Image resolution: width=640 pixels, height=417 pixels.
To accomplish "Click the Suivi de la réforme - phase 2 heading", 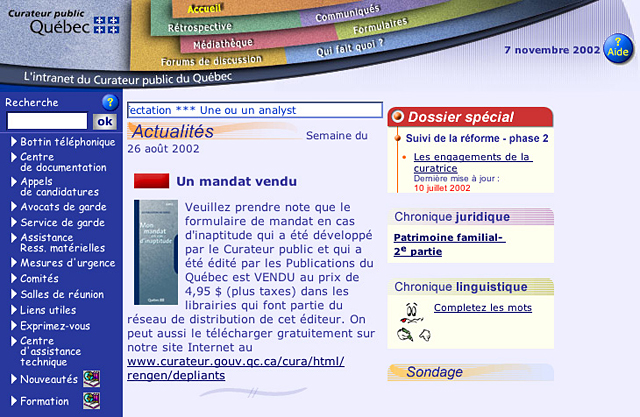I will point(477,138).
